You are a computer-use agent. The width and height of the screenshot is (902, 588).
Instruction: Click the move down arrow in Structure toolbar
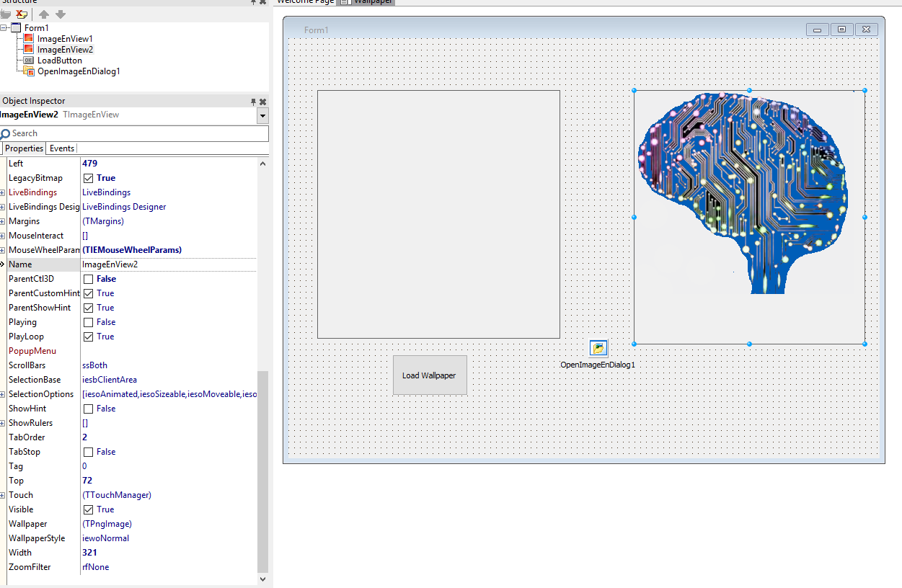pos(61,14)
